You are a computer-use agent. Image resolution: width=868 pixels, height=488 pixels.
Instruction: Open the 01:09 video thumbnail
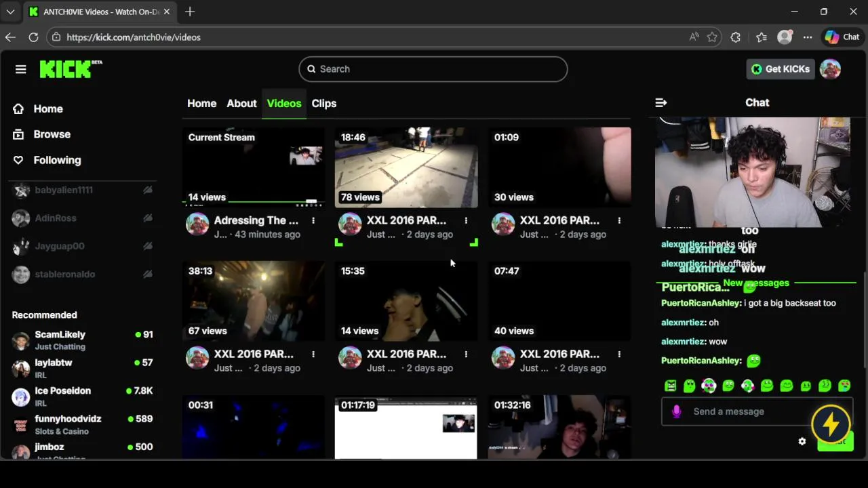coord(559,167)
